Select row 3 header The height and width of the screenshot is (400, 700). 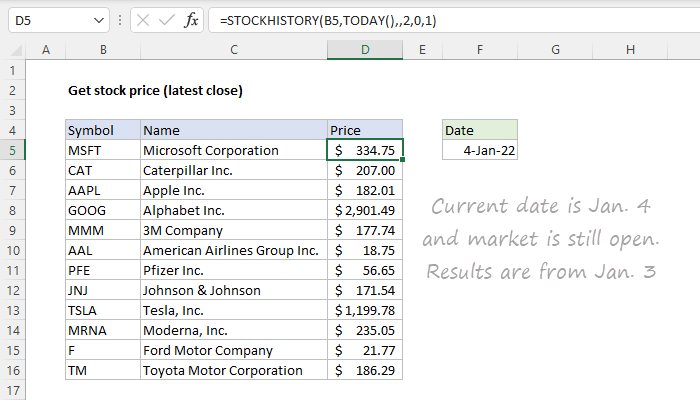coord(12,110)
